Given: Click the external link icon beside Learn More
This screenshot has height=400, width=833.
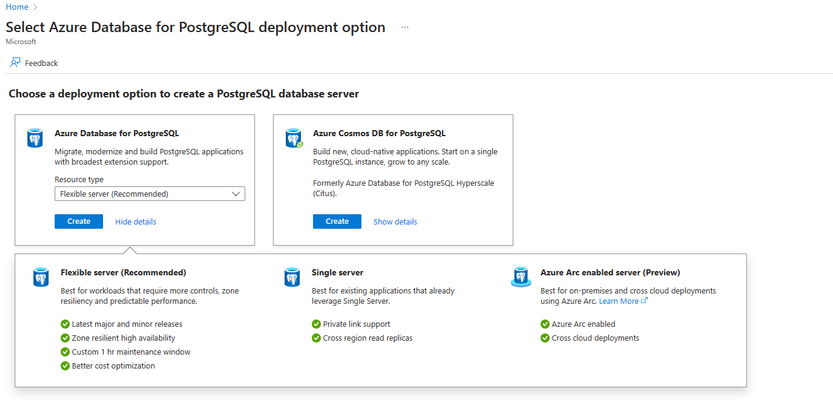Looking at the screenshot, I should coord(644,301).
